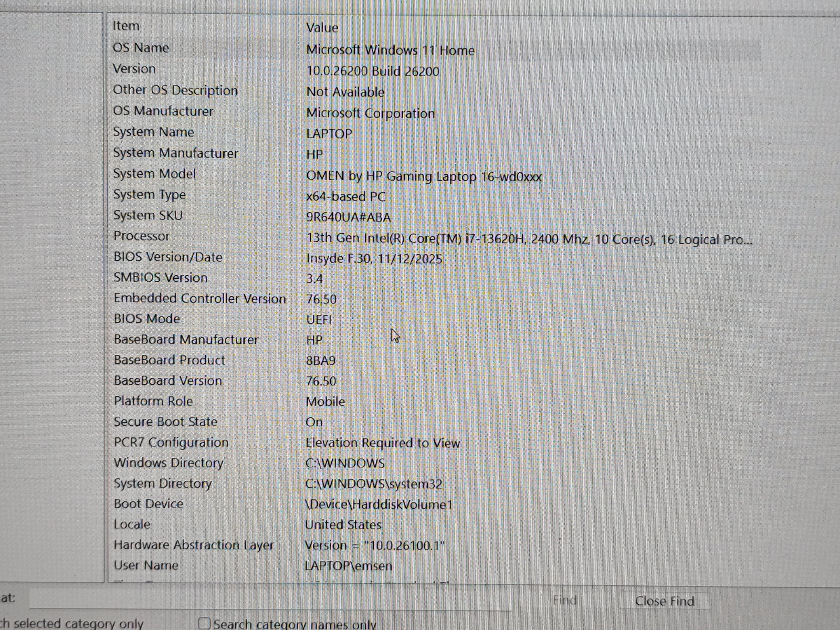Screen dimensions: 840x630
Task: Select the Not Available value
Action: point(345,92)
